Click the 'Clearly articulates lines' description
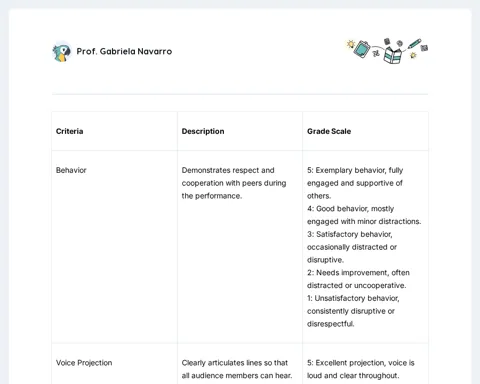The image size is (480, 384). pyautogui.click(x=237, y=369)
